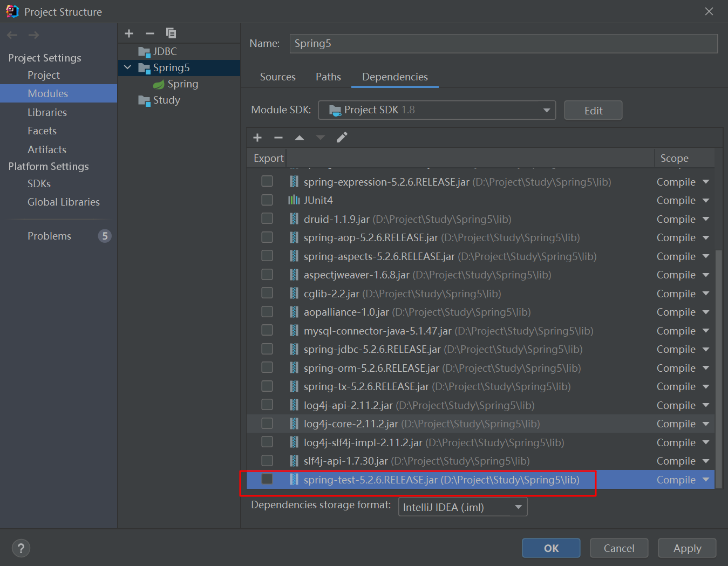The width and height of the screenshot is (728, 566).
Task: Add a new module with plus icon
Action: (129, 33)
